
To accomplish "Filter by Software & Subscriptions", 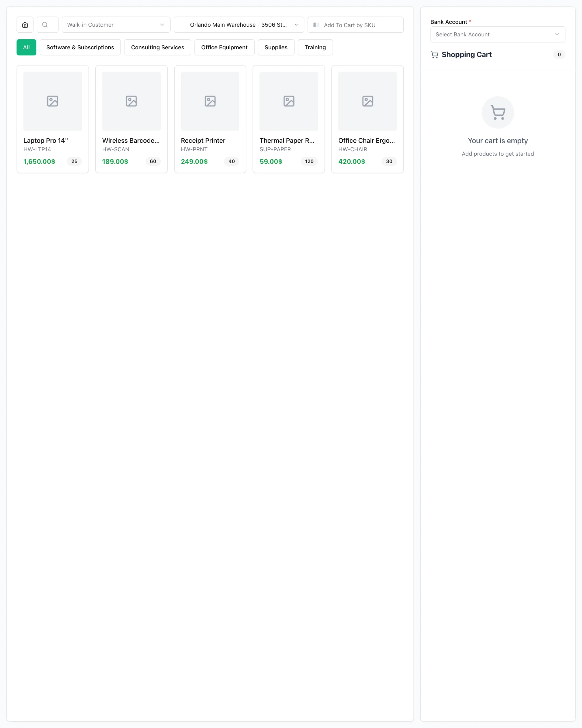I will [80, 47].
